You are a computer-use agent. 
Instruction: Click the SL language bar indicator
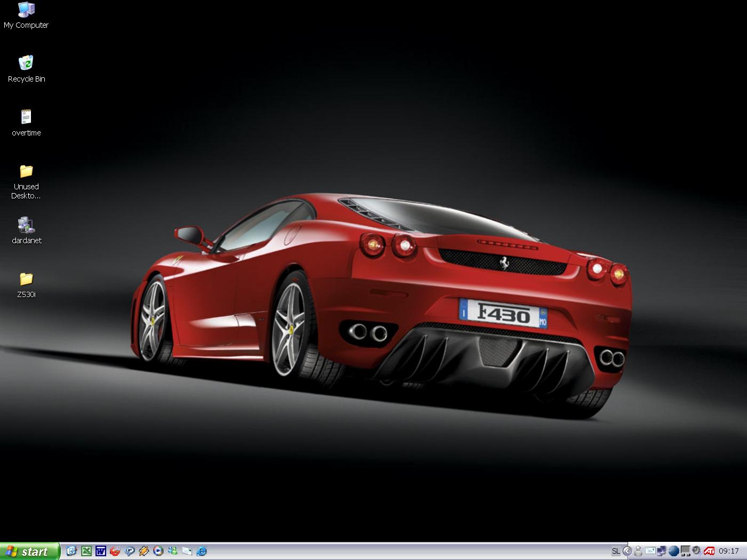coord(616,551)
